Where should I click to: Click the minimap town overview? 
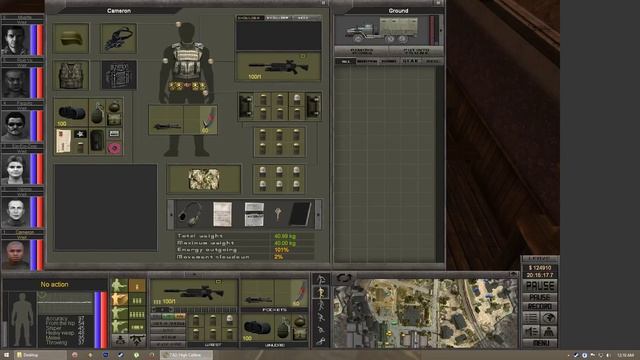pyautogui.click(x=425, y=313)
